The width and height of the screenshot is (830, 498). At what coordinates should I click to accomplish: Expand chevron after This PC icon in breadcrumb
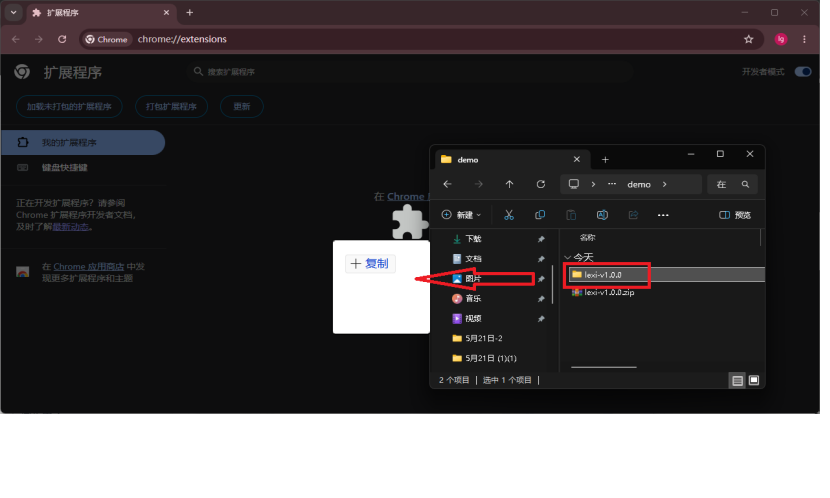pos(593,185)
